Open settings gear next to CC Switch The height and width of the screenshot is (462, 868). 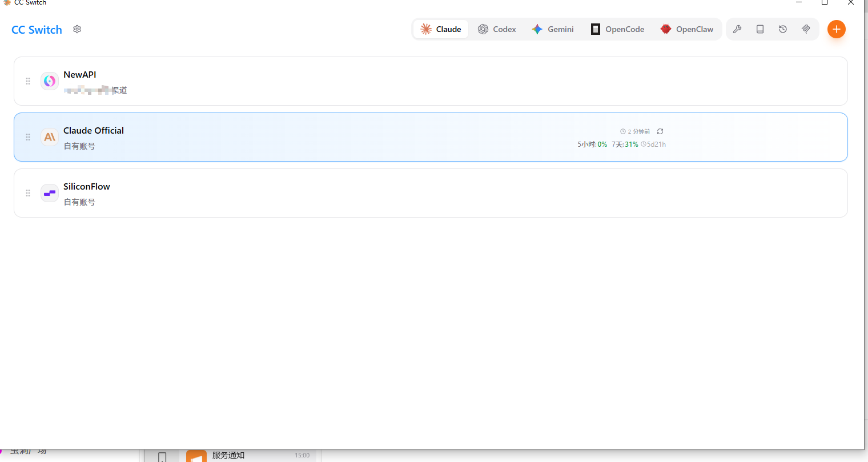click(x=77, y=29)
